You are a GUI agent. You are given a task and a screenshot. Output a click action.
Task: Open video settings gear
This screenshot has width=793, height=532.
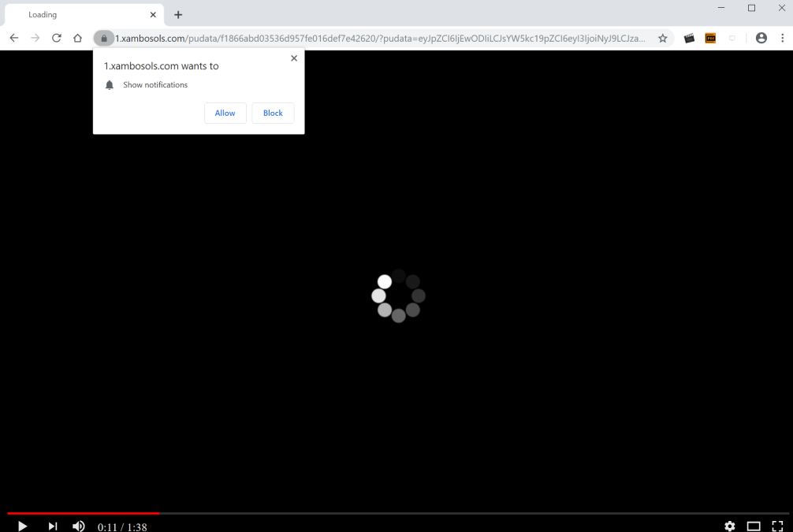coord(729,526)
